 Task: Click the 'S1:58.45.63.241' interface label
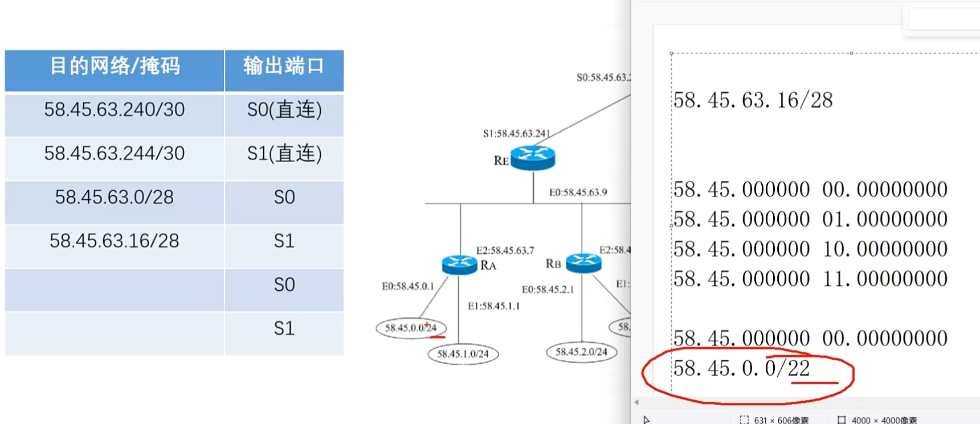(x=516, y=134)
